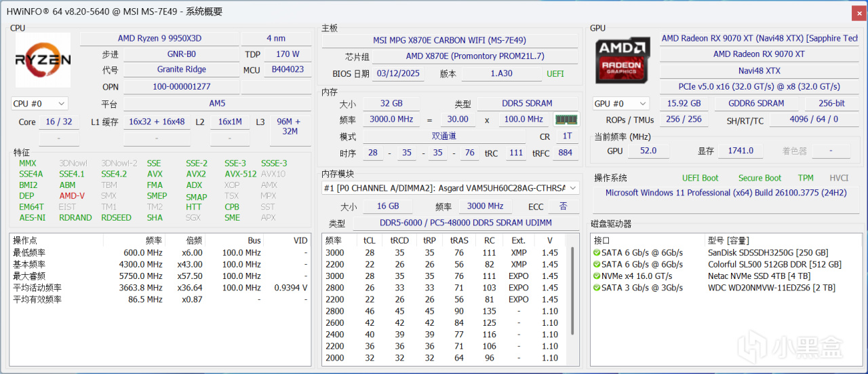Click the 0.9394 V VID value
The image size is (868, 374).
pos(290,288)
